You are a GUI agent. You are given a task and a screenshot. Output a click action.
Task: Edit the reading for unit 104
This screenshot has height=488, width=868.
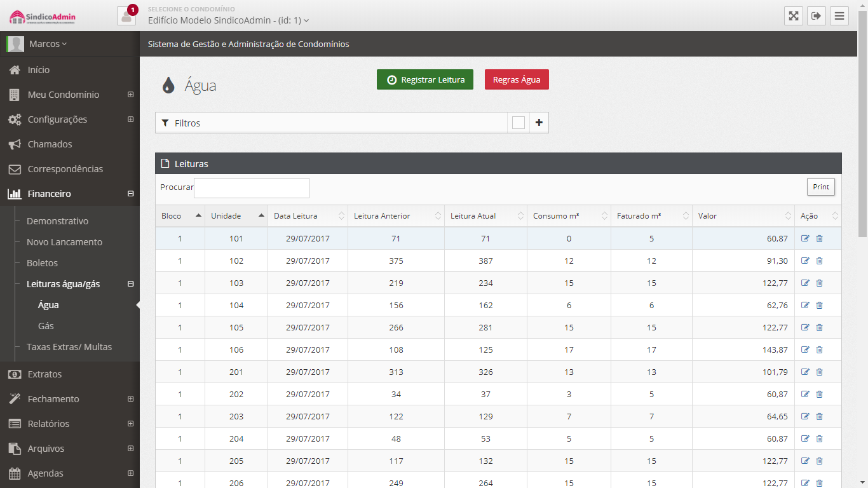click(805, 305)
